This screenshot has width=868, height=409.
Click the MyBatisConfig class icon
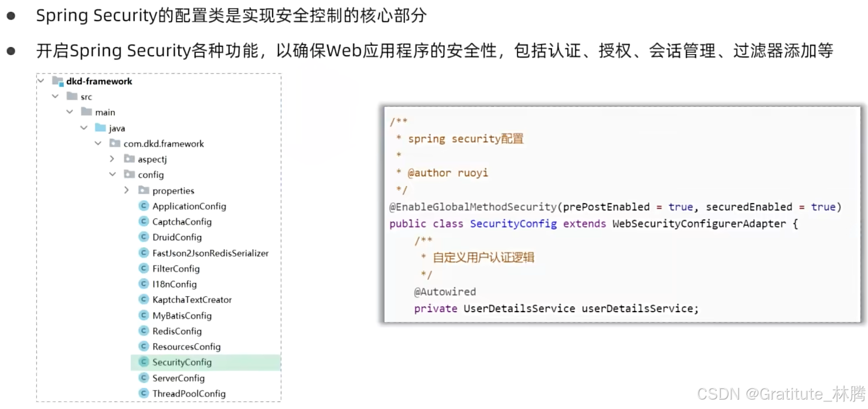pos(144,315)
